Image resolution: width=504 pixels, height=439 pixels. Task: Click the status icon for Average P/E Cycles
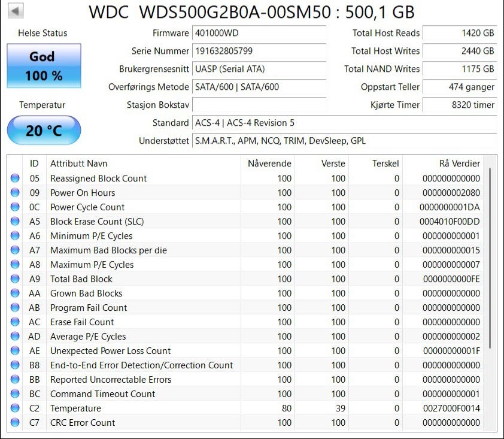click(15, 337)
